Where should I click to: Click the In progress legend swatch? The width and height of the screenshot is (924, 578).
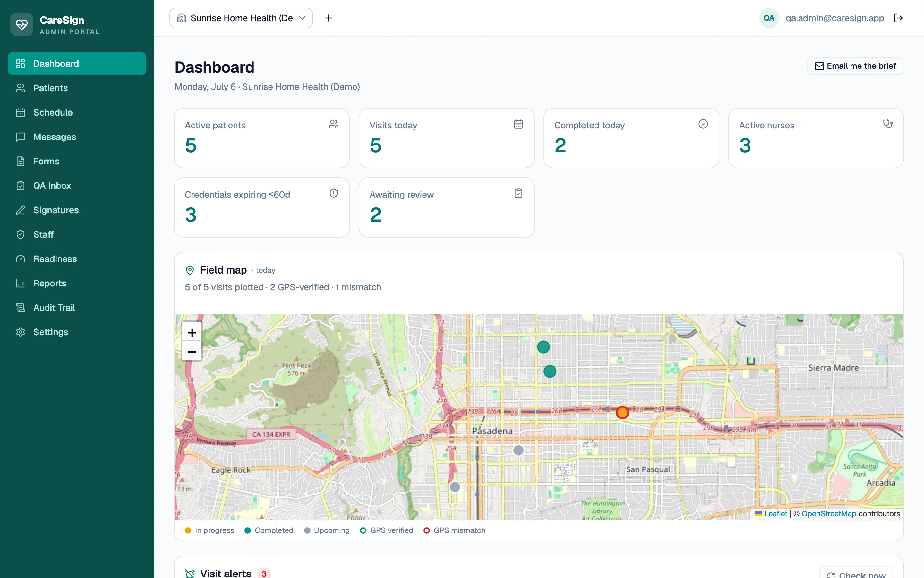pyautogui.click(x=188, y=530)
